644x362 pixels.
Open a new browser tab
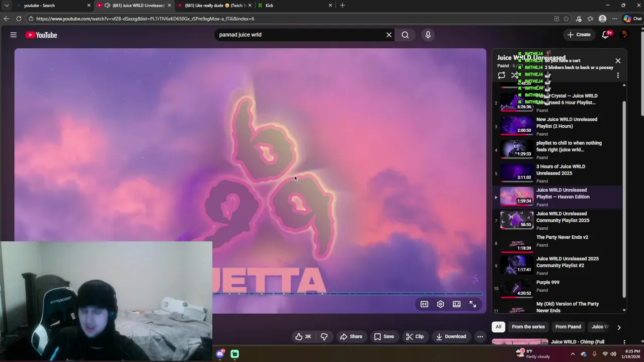click(x=342, y=5)
